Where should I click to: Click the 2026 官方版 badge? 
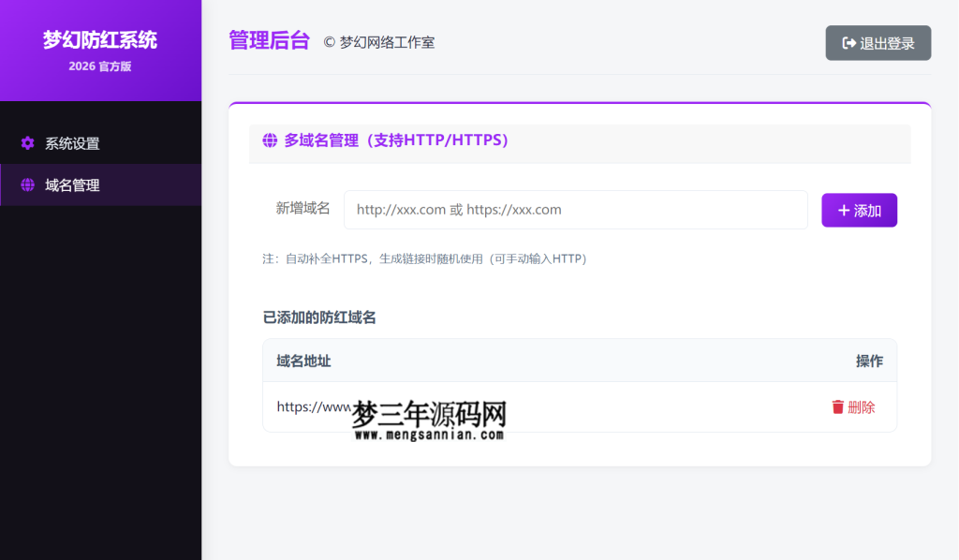point(100,67)
